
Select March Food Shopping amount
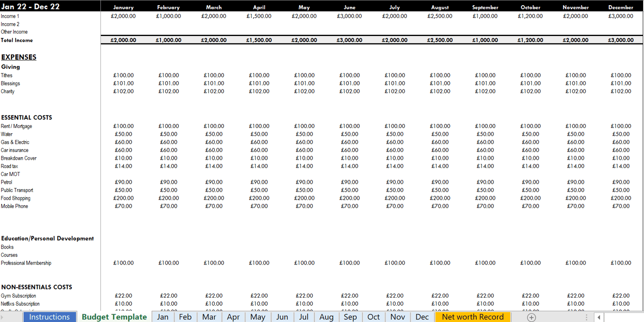pos(214,198)
